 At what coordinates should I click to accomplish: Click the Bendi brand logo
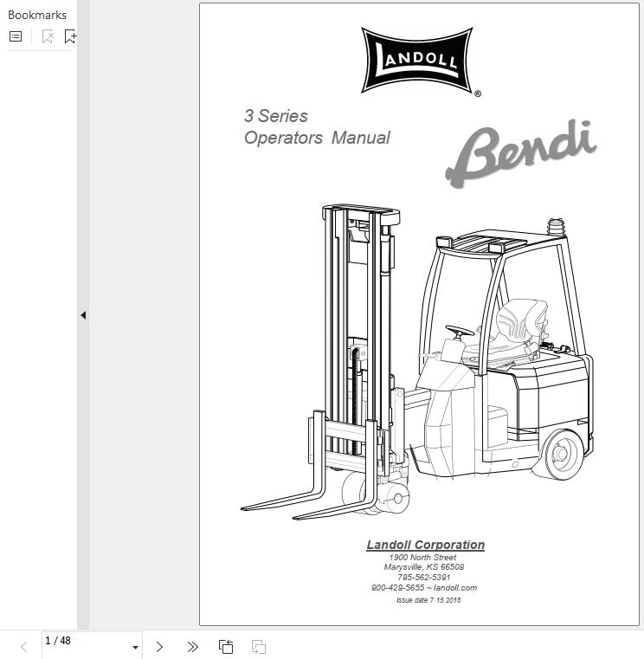click(x=521, y=153)
